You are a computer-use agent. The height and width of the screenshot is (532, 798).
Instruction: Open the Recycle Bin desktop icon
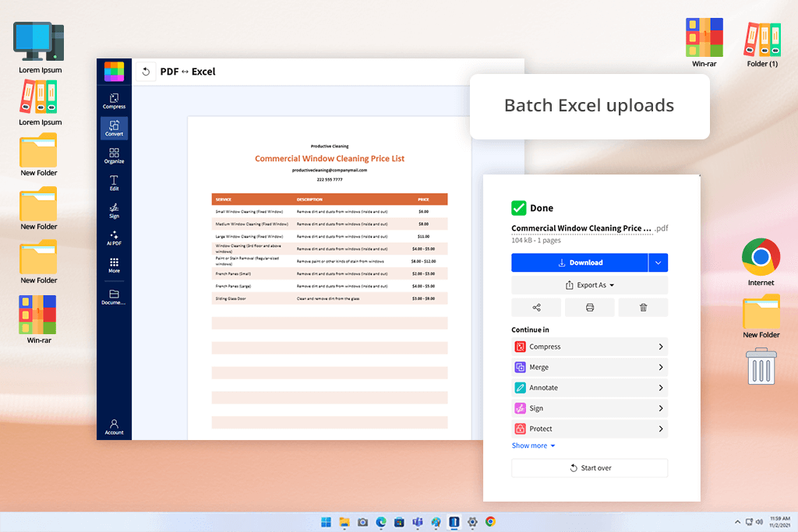[761, 366]
